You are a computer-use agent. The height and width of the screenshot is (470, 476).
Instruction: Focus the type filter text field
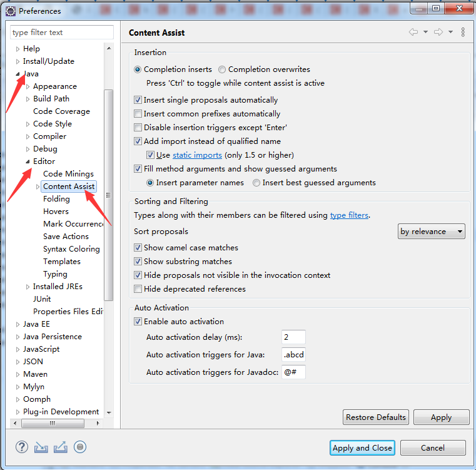click(62, 32)
